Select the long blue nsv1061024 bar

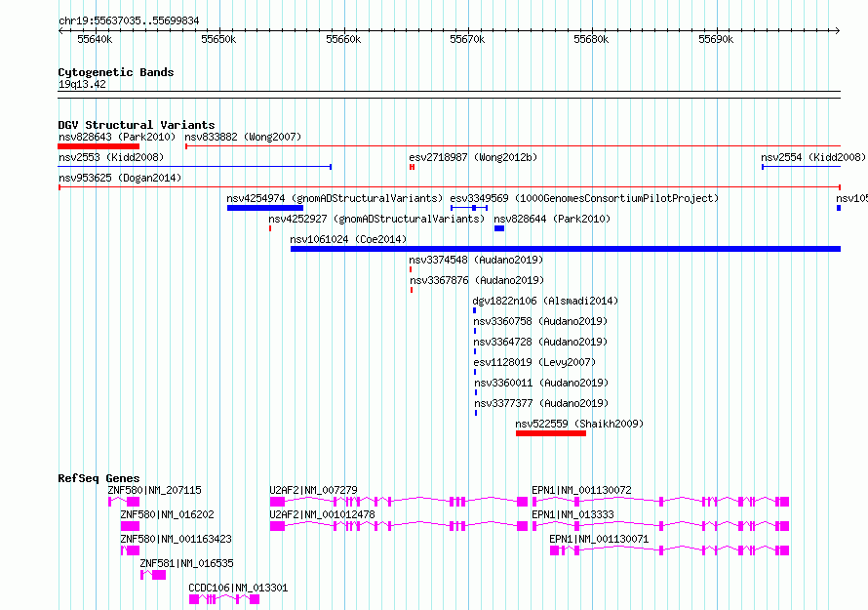566,249
